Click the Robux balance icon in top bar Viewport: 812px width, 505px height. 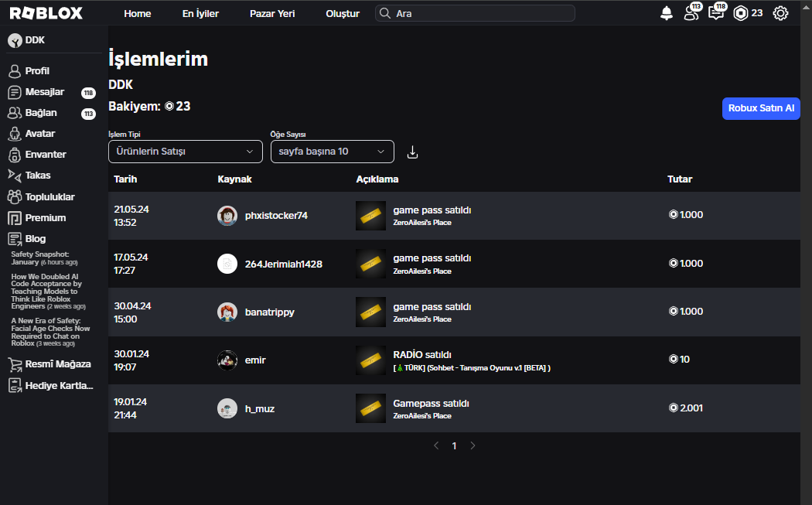pos(741,13)
